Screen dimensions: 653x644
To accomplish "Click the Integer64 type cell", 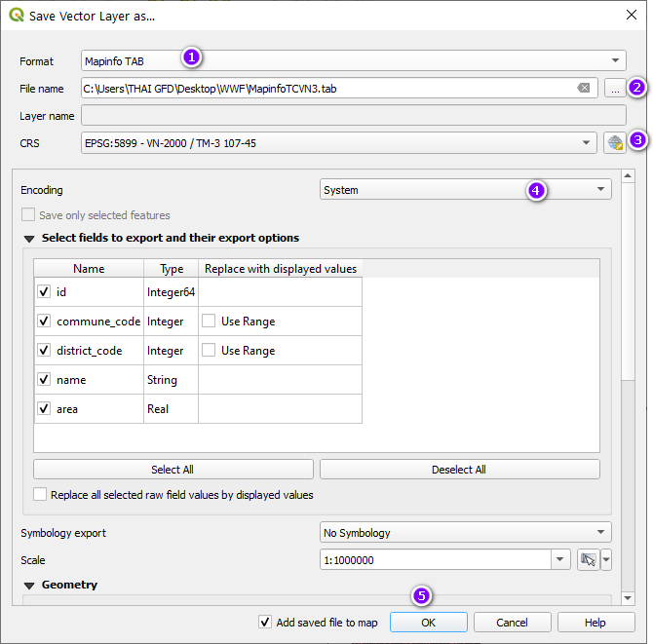I will (x=171, y=292).
